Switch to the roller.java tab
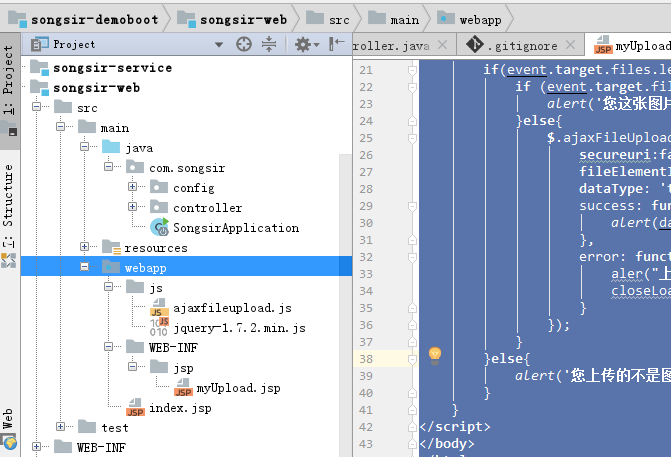The width and height of the screenshot is (671, 457). tap(404, 45)
